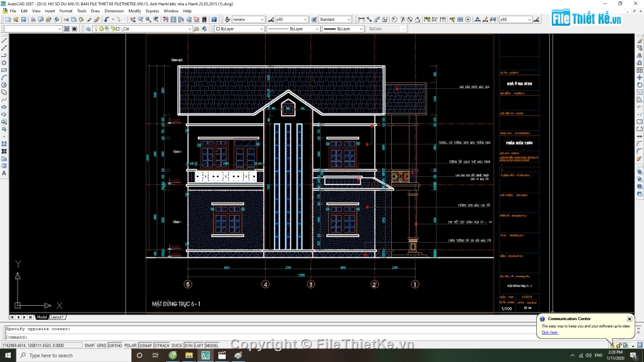Click the first layout tab navigation arrow
644x362 pixels.
12,317
